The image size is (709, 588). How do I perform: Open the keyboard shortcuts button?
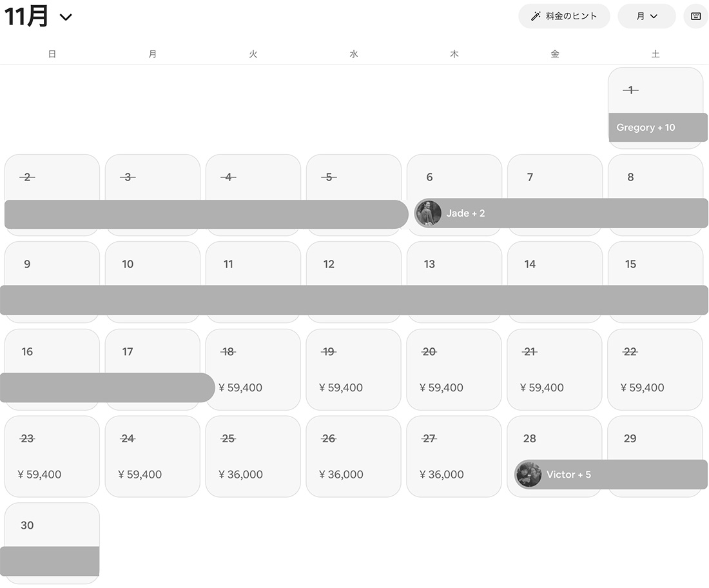coord(695,16)
